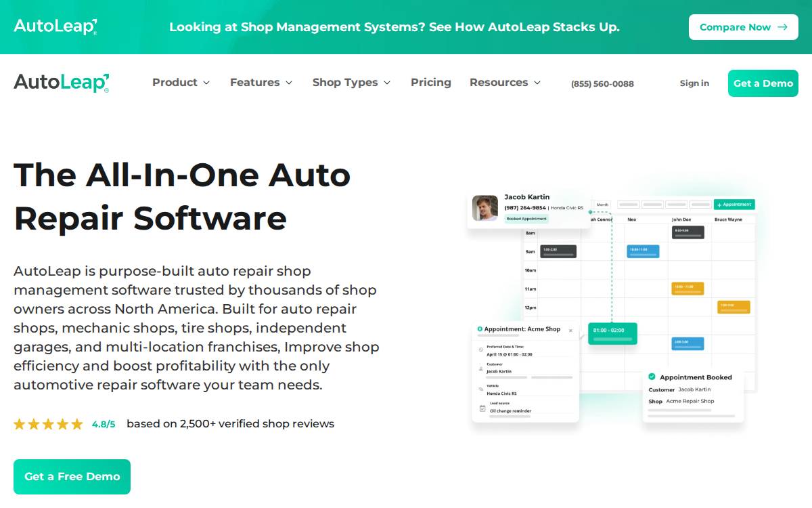This screenshot has width=812, height=508.
Task: Call the (855) 560-0088 phone number link
Action: click(602, 84)
